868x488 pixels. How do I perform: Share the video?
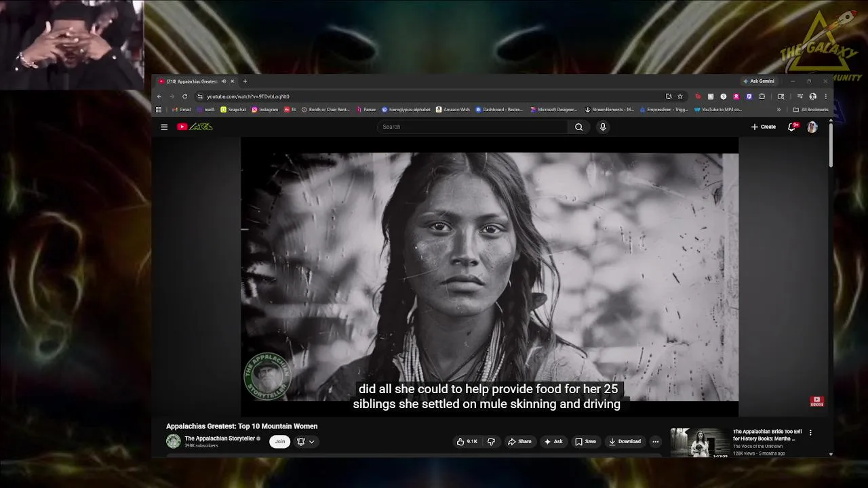[519, 441]
